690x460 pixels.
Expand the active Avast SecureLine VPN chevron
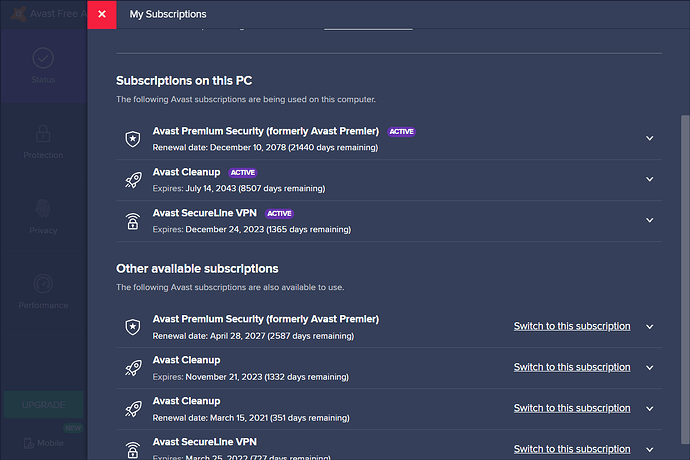pyautogui.click(x=649, y=221)
